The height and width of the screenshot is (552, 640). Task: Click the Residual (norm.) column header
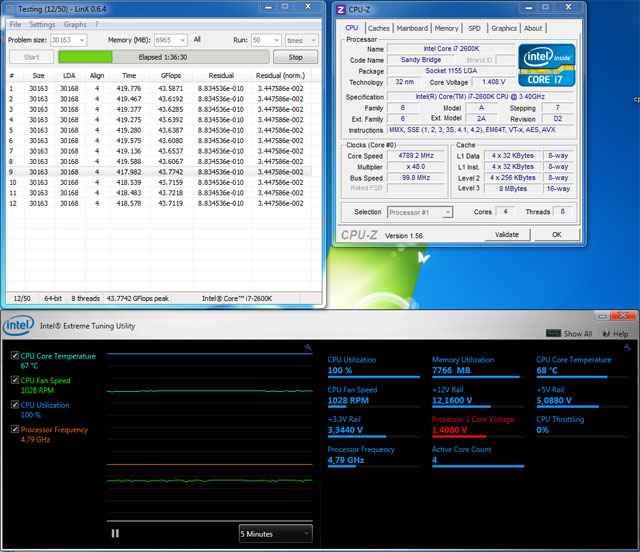pos(280,76)
